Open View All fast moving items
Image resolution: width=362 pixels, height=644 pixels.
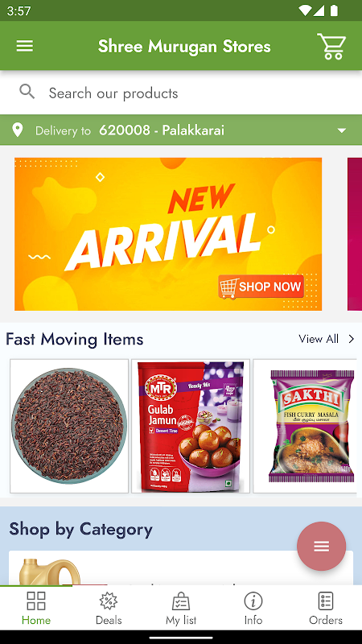pos(319,339)
